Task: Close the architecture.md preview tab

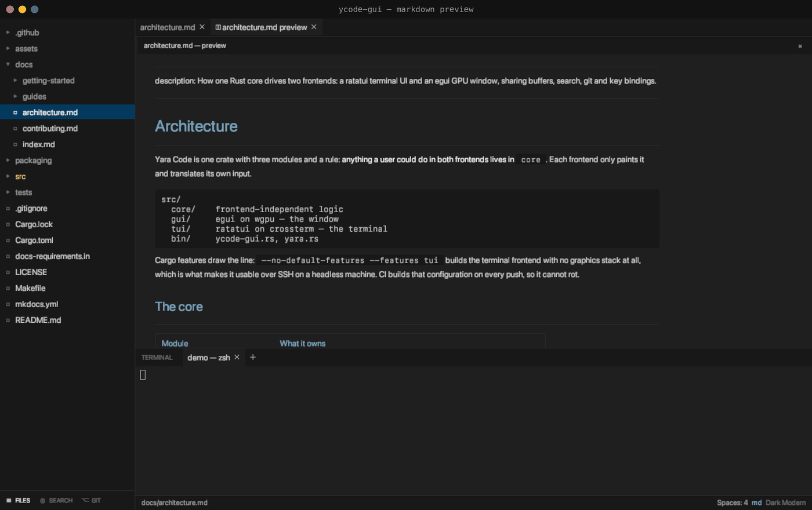Action: [314, 27]
